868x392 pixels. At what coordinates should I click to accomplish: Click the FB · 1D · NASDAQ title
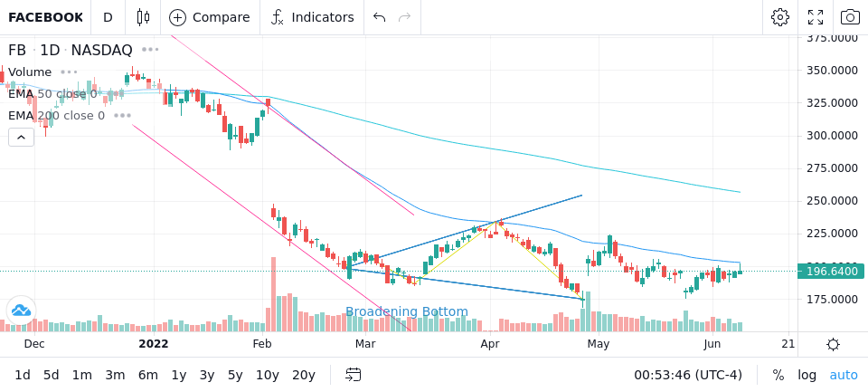pos(71,50)
